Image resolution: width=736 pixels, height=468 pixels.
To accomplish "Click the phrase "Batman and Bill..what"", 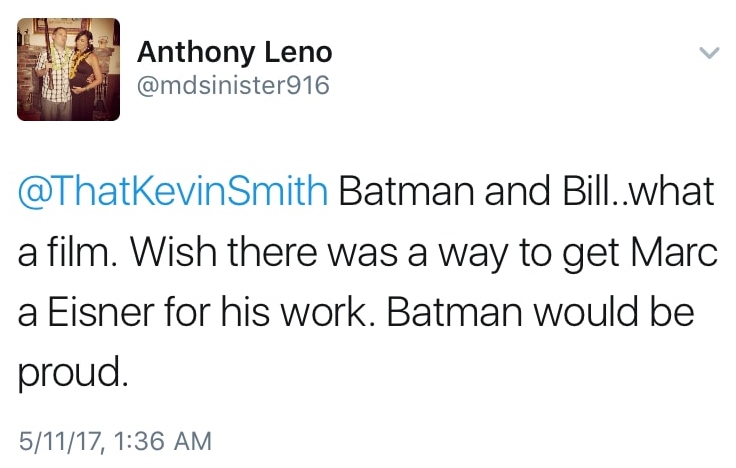I will click(526, 192).
